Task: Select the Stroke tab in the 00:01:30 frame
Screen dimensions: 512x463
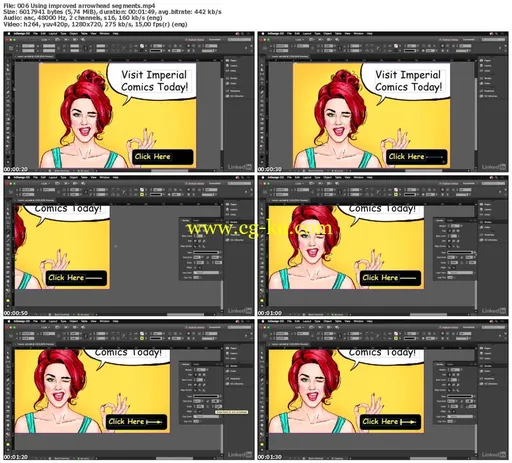Action: (440, 364)
